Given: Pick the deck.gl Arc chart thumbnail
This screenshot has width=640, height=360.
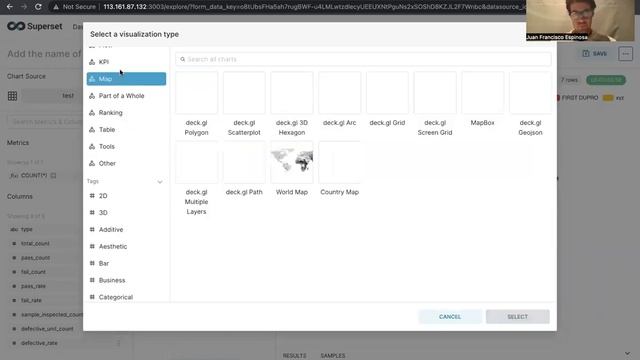Looking at the screenshot, I should tap(340, 93).
